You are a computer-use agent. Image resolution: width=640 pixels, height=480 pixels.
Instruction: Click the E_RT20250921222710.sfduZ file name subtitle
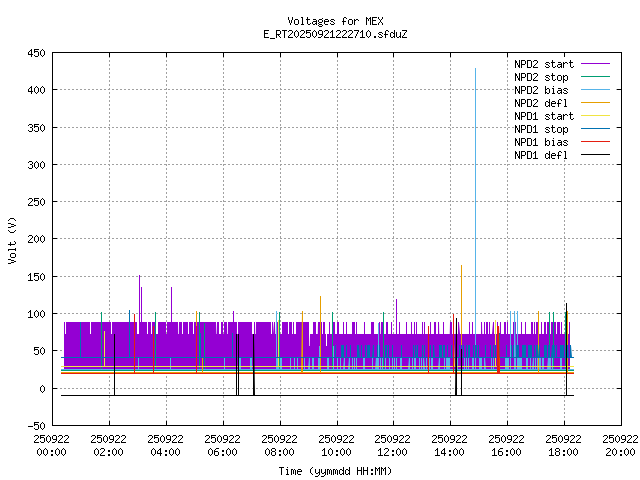pyautogui.click(x=334, y=34)
